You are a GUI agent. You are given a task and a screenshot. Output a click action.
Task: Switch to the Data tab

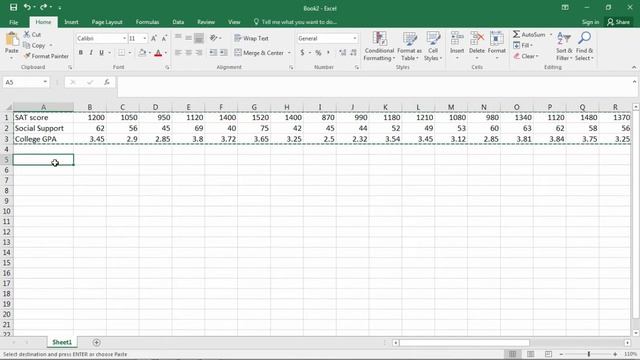(x=178, y=22)
